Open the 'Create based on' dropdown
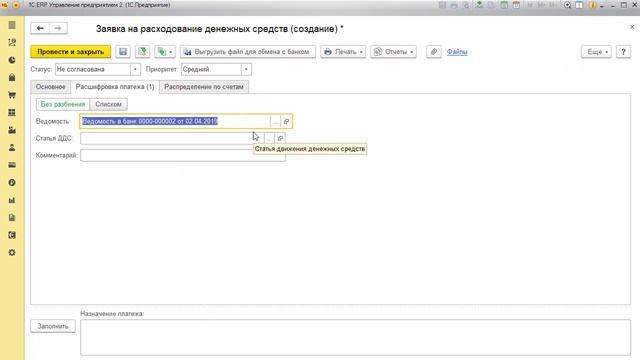Viewport: 640px width, 360px height. (x=165, y=52)
